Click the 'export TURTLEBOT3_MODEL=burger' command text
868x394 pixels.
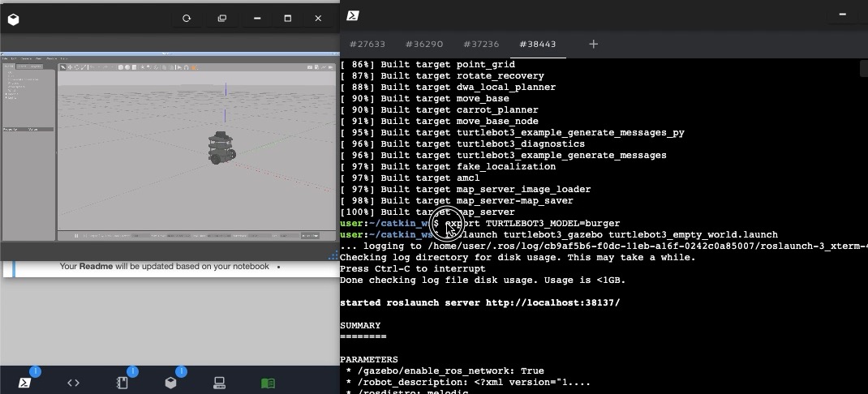pyautogui.click(x=532, y=224)
